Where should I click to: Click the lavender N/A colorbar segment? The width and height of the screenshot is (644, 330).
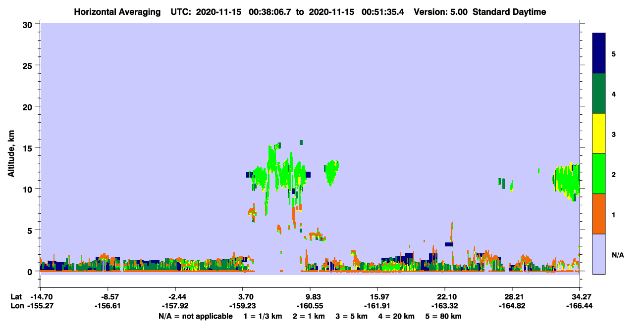tap(599, 254)
